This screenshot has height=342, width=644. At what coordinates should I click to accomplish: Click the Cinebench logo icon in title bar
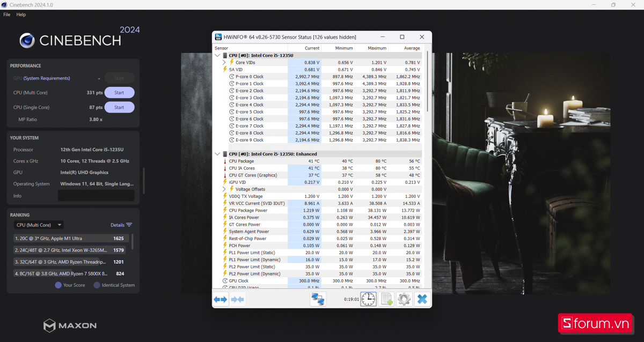click(x=5, y=5)
